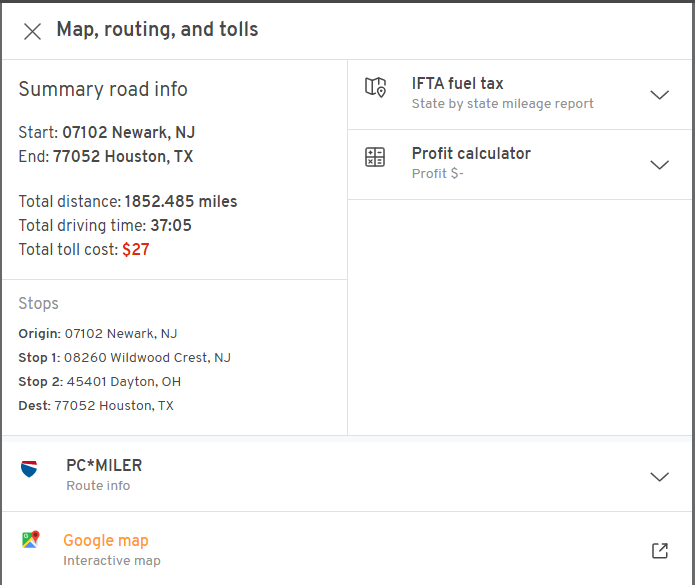Click the PC*MILER title text
This screenshot has width=695, height=585.
pyautogui.click(x=104, y=466)
